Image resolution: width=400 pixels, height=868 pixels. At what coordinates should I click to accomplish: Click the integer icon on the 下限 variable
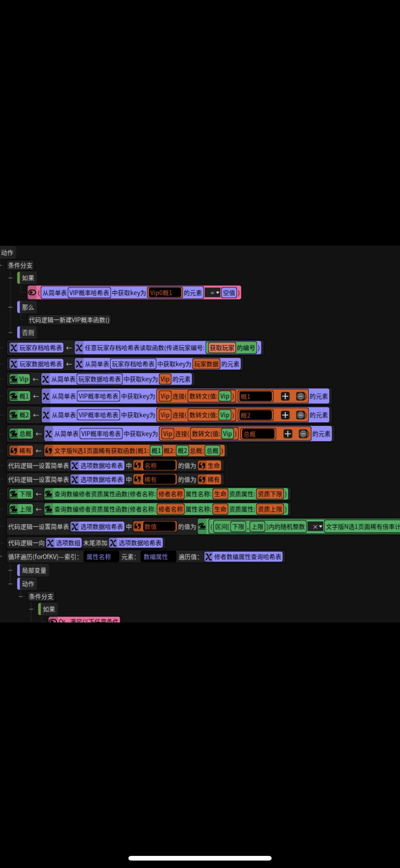point(14,494)
